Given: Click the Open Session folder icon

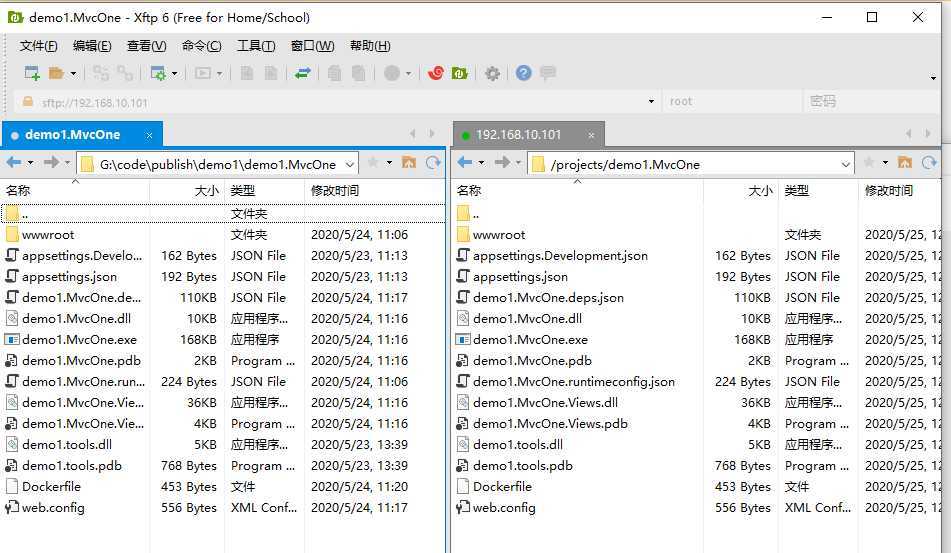Looking at the screenshot, I should pos(56,73).
